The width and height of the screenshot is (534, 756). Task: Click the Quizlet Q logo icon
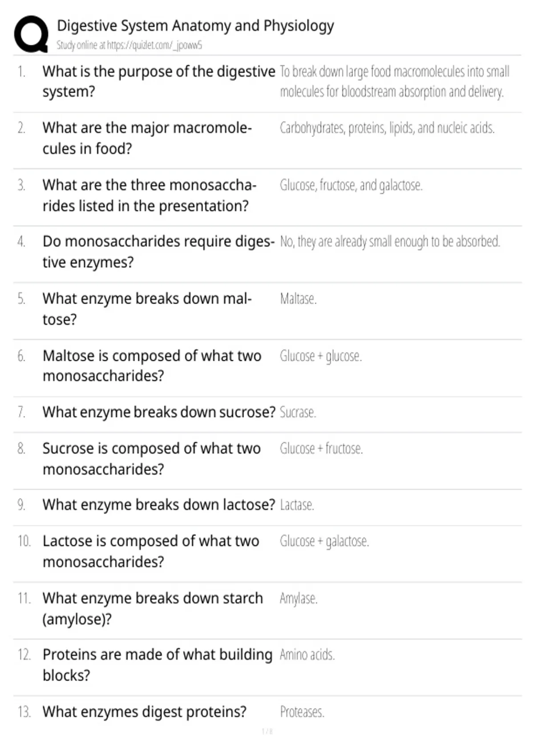[31, 34]
